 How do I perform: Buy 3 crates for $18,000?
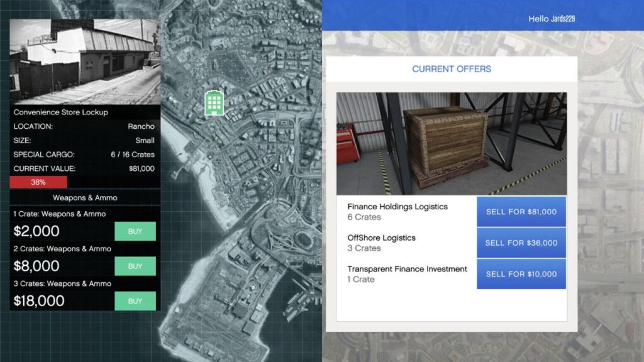coord(135,301)
